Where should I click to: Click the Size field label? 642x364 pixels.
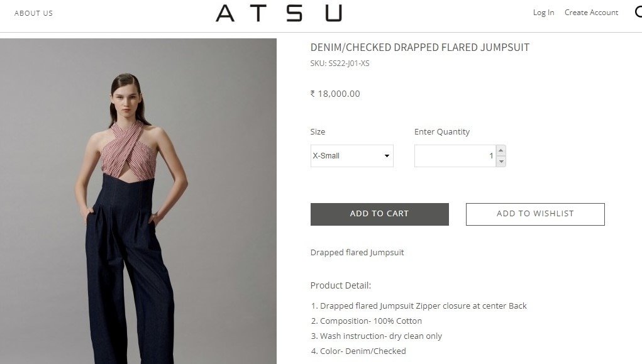coord(318,132)
